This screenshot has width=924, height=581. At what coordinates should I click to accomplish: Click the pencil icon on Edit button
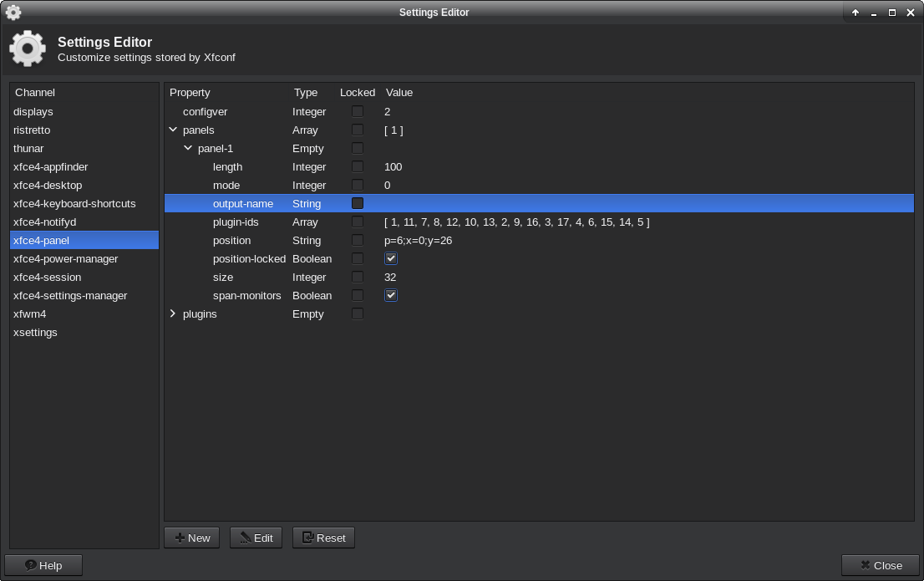(x=245, y=538)
